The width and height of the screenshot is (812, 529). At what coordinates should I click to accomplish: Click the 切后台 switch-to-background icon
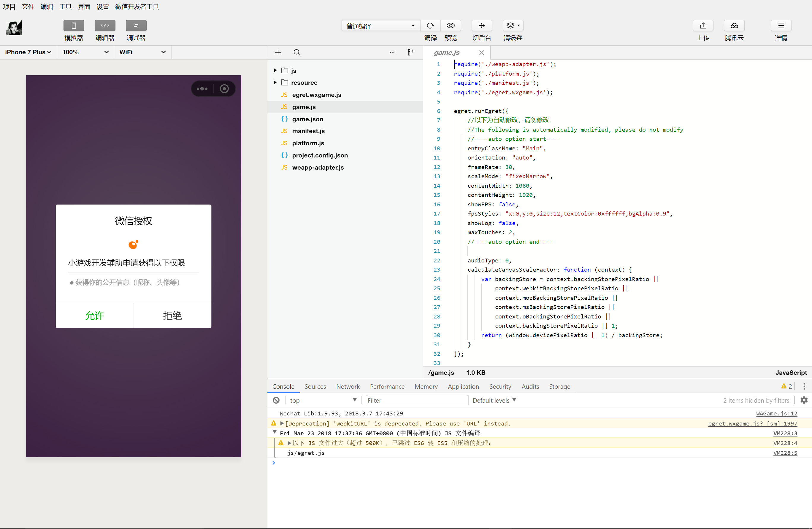pyautogui.click(x=482, y=26)
